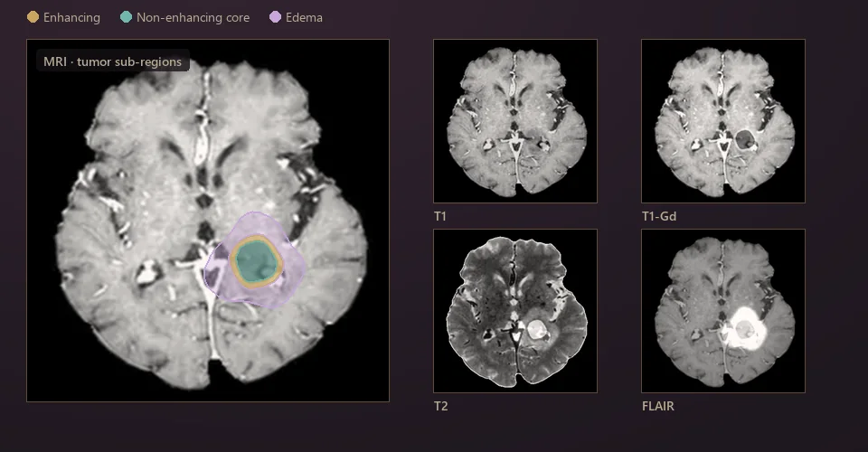This screenshot has height=452, width=868.
Task: Click the teal non-enhancing core overlay
Action: click(256, 261)
